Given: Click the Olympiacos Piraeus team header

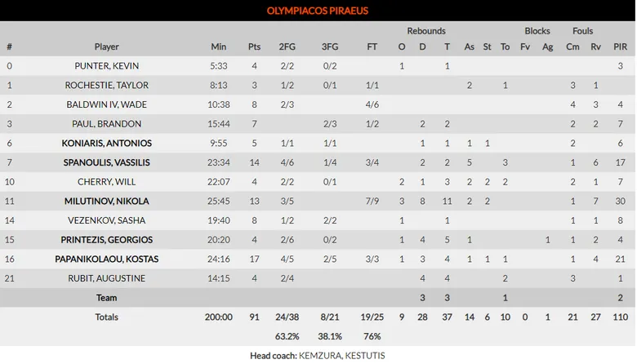Looking at the screenshot, I should click(318, 11).
